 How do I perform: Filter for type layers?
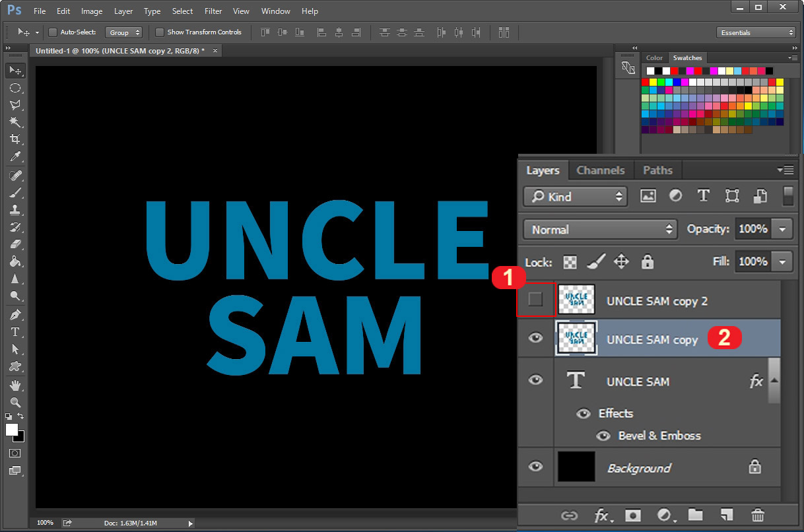(x=704, y=196)
